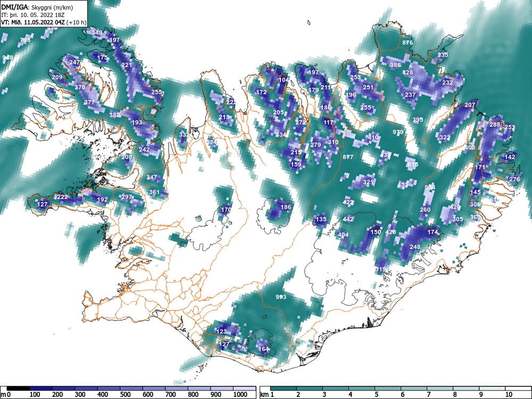Click the visibility value 150

[376, 232]
